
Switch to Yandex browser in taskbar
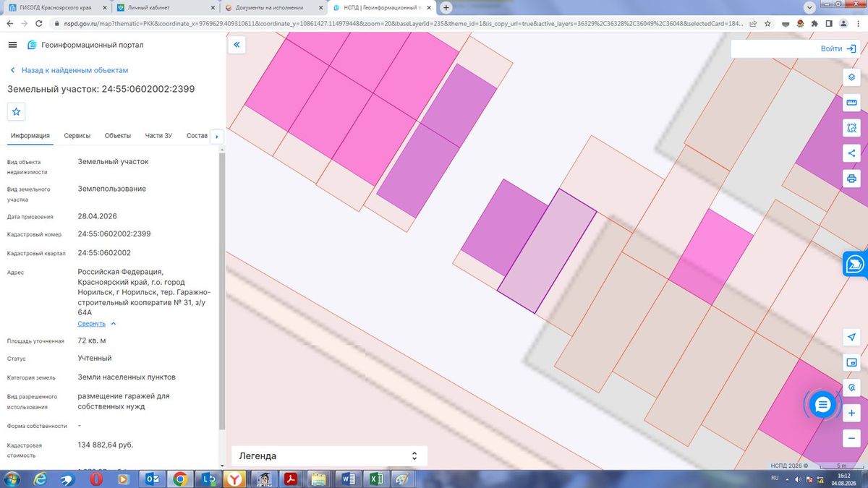coord(236,479)
